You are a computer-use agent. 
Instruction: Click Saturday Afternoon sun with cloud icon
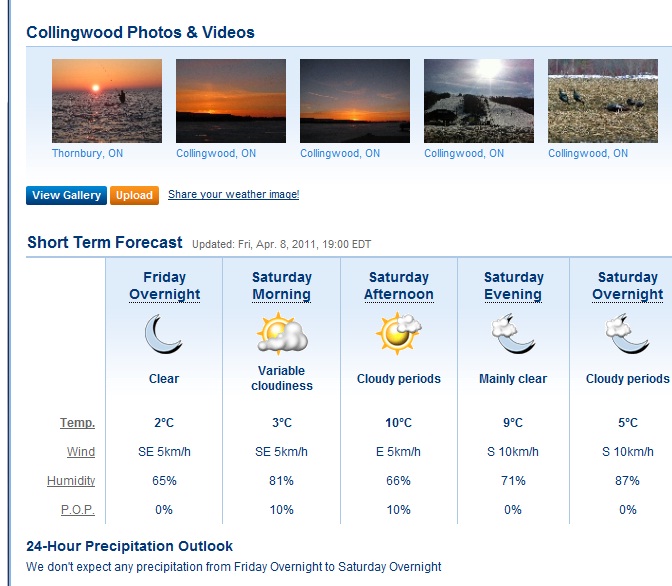pyautogui.click(x=398, y=334)
